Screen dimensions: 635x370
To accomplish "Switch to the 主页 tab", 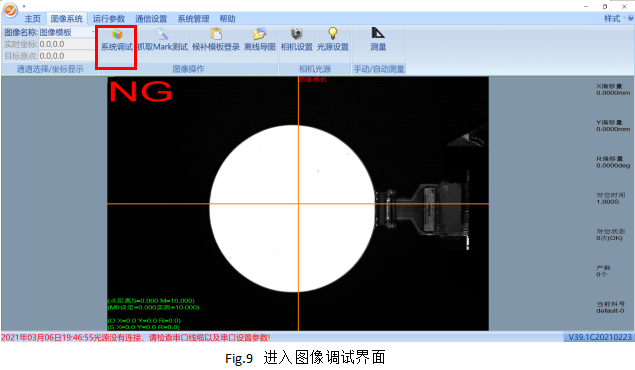I will [x=32, y=19].
